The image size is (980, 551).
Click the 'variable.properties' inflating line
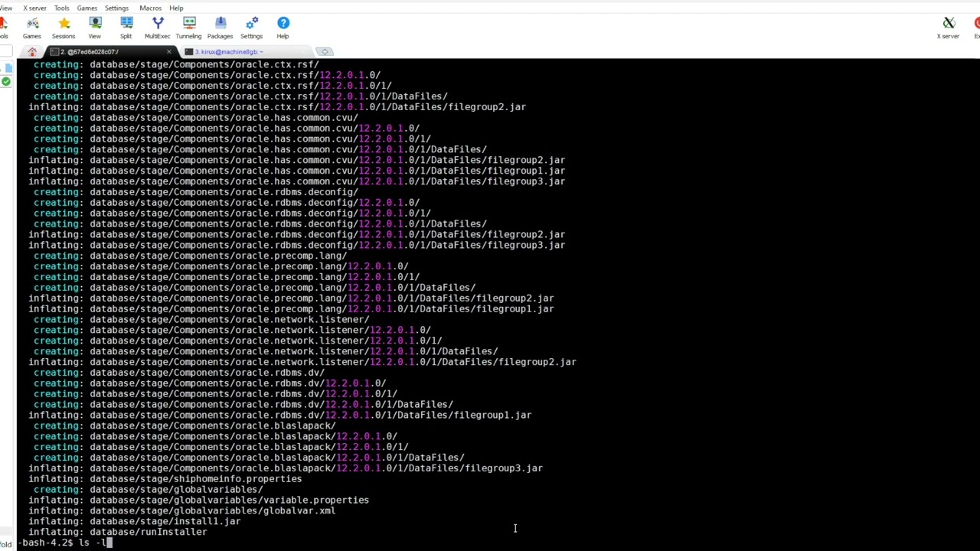pyautogui.click(x=199, y=500)
